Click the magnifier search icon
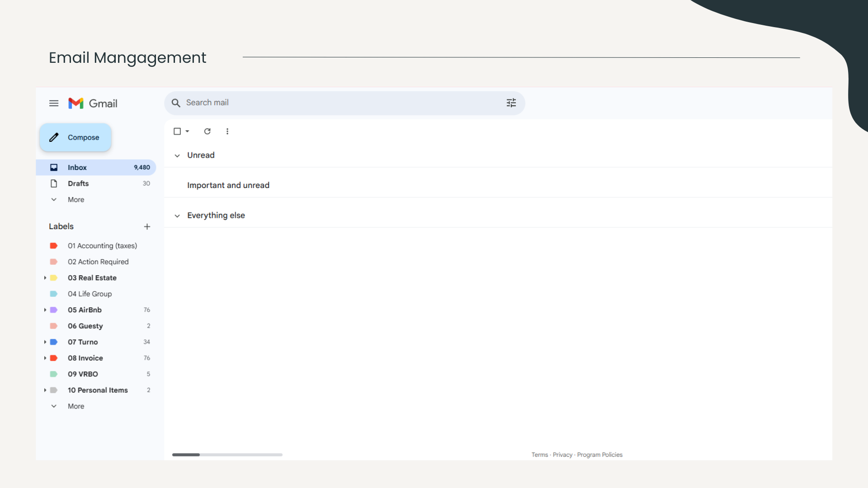 click(176, 103)
